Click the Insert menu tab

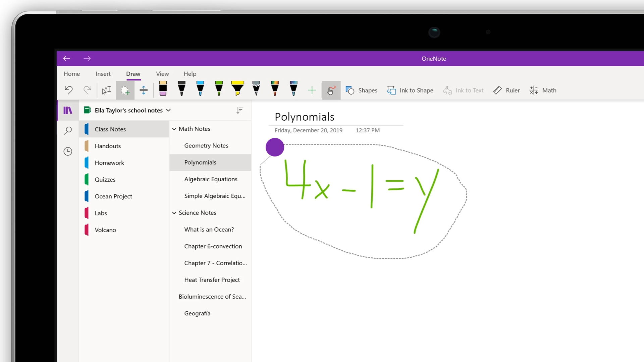(x=103, y=74)
